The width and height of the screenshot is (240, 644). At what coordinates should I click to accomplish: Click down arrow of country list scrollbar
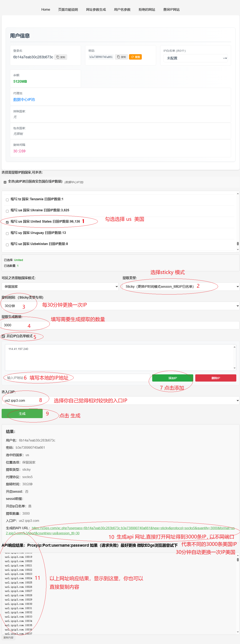click(x=238, y=250)
